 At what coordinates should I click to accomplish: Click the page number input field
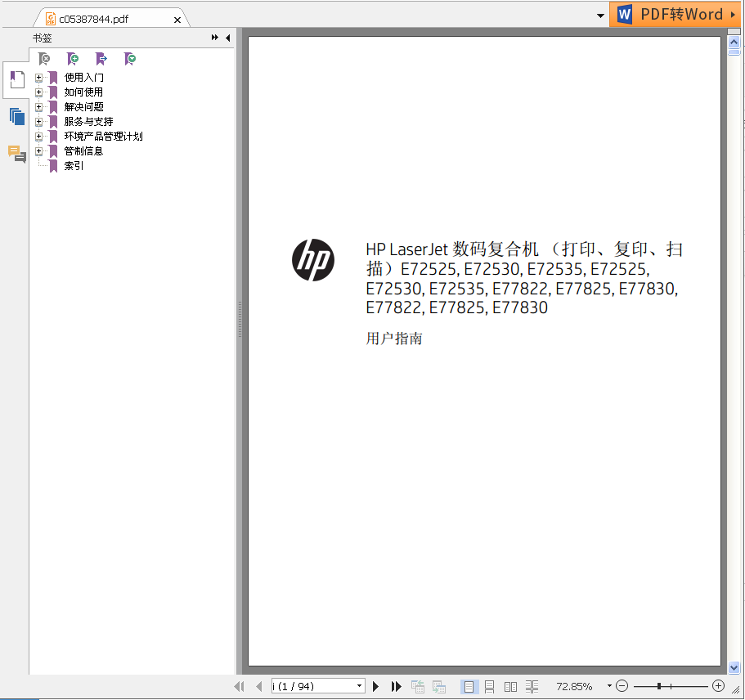pyautogui.click(x=313, y=686)
